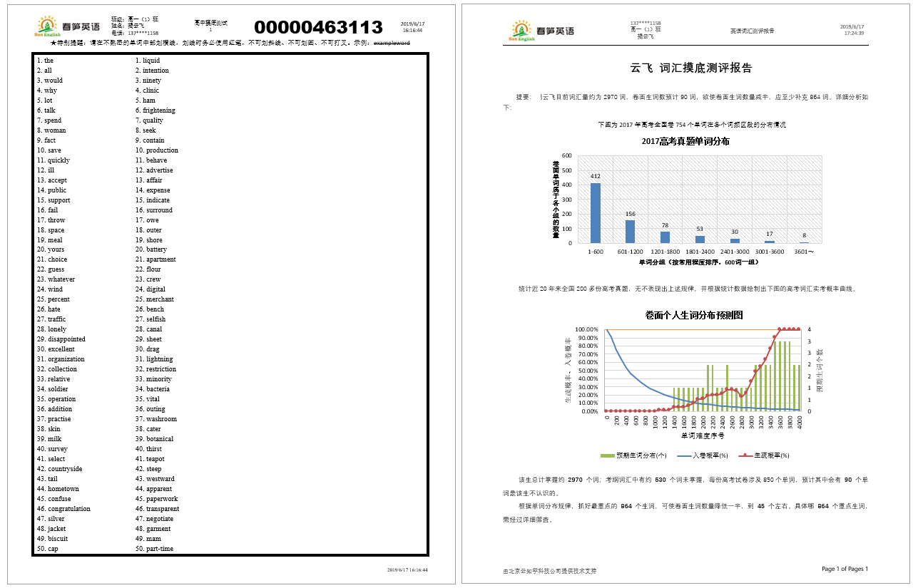
Task: Click the 2019/6/17 17:24:39 timestamp on the report page
Action: coord(852,29)
